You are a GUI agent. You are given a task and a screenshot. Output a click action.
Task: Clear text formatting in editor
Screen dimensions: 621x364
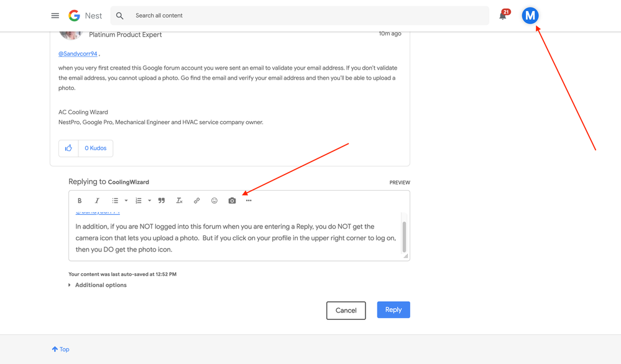point(179,201)
